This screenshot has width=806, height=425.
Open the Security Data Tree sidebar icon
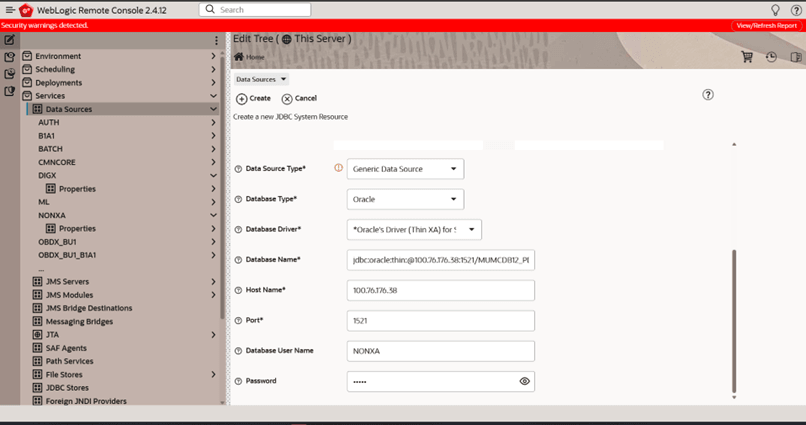coord(9,91)
